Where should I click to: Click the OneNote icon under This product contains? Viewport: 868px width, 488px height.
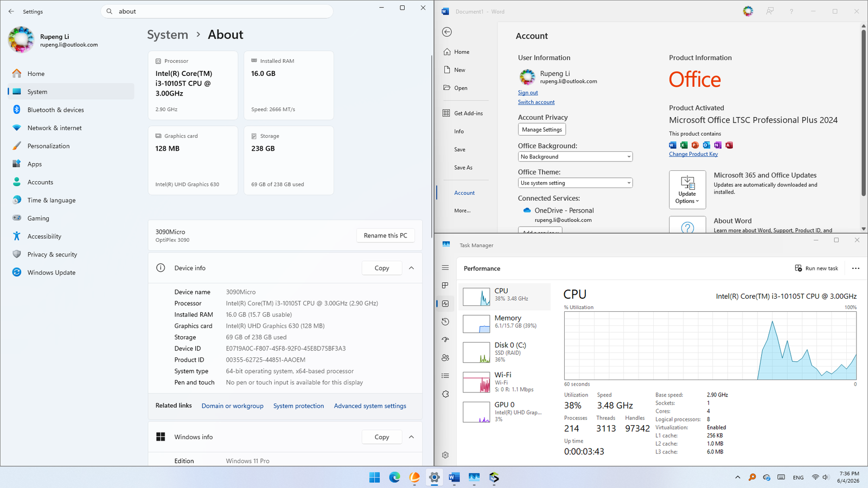[x=718, y=145]
